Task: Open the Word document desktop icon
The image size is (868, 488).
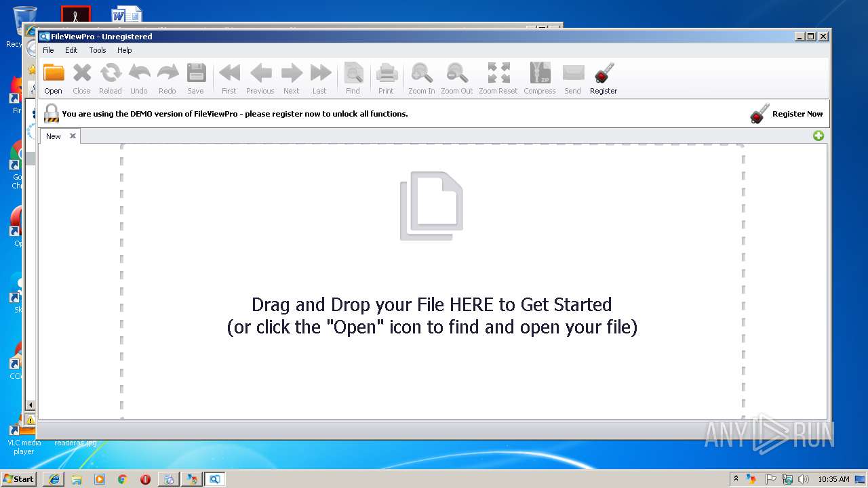Action: [127, 15]
